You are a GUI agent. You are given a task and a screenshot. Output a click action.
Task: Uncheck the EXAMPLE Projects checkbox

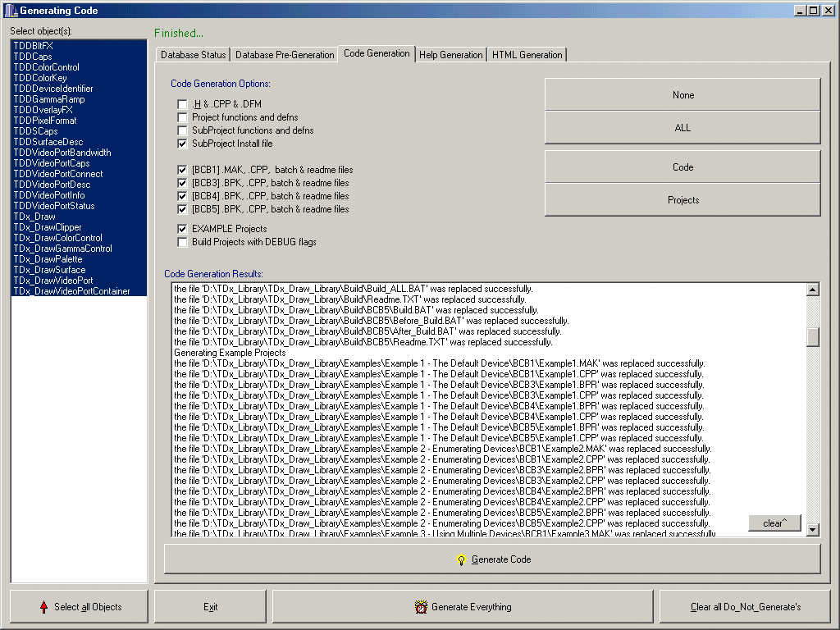tap(182, 229)
